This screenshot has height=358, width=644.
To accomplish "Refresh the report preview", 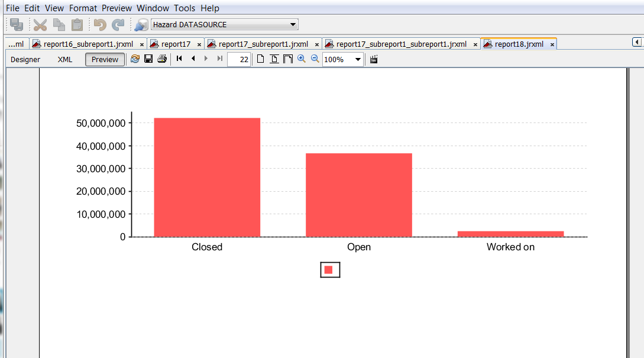I will (x=135, y=59).
